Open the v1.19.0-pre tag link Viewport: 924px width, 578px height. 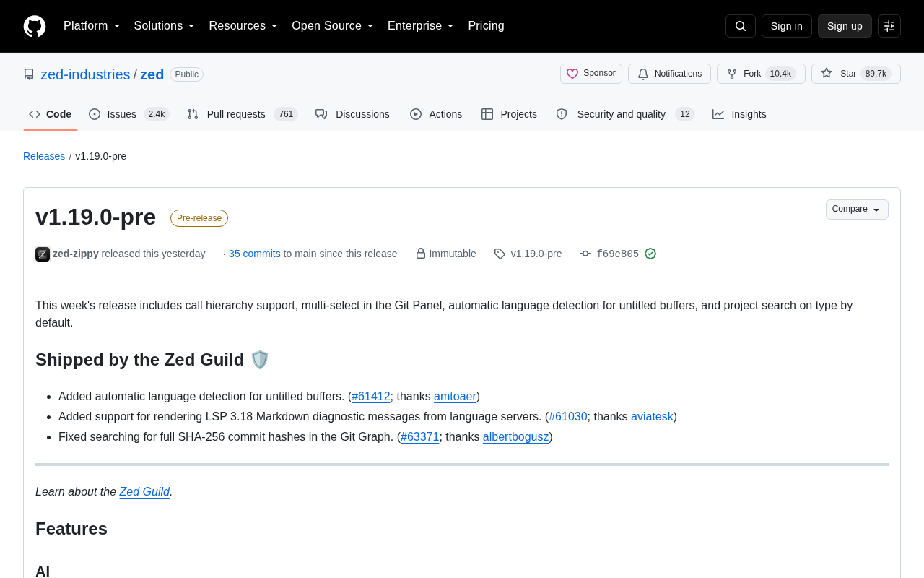(536, 254)
